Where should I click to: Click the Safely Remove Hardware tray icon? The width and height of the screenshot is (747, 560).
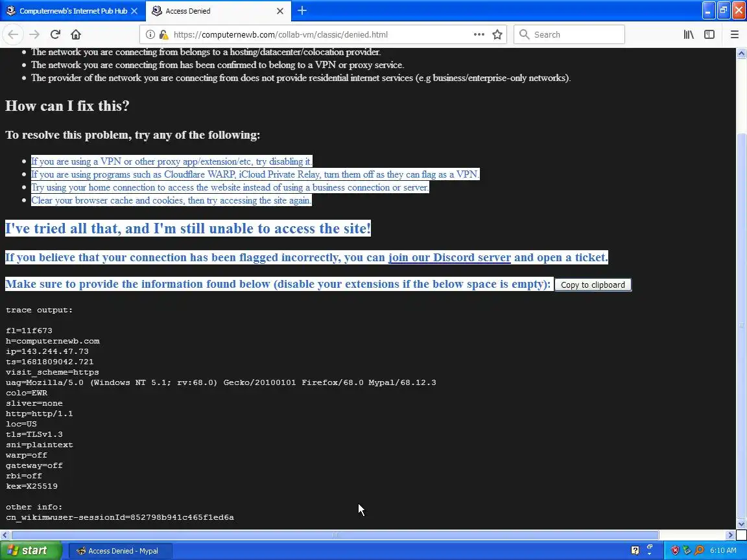tap(687, 550)
